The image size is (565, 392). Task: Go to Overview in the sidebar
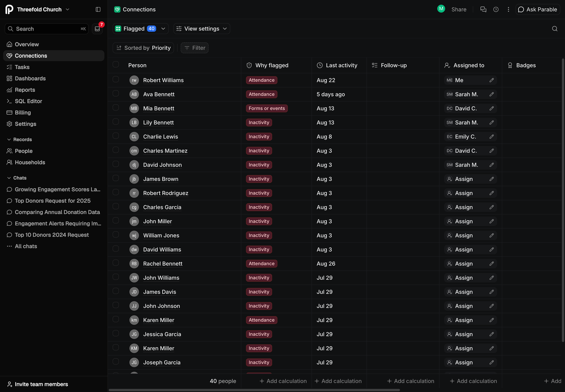[54, 44]
